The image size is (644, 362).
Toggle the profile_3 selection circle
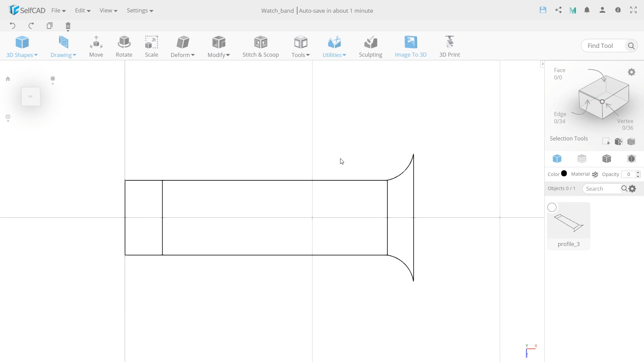552,207
